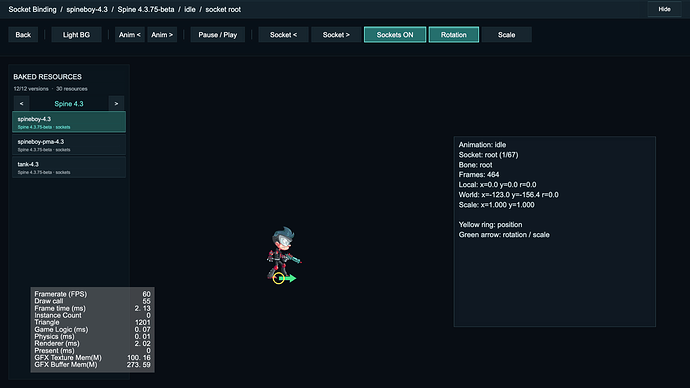690x388 pixels.
Task: Click the Spine 4.3 version label
Action: pyautogui.click(x=69, y=104)
